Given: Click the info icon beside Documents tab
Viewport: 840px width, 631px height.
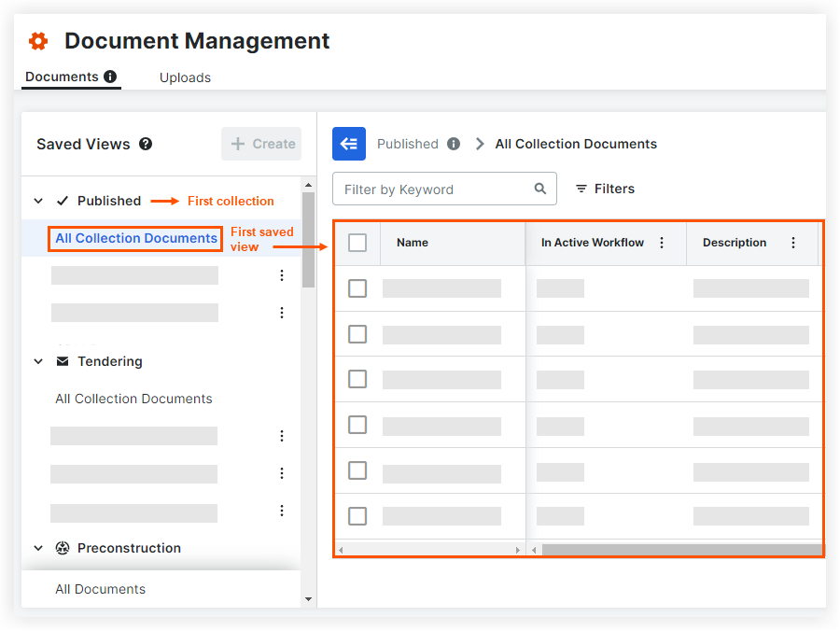Looking at the screenshot, I should point(110,77).
